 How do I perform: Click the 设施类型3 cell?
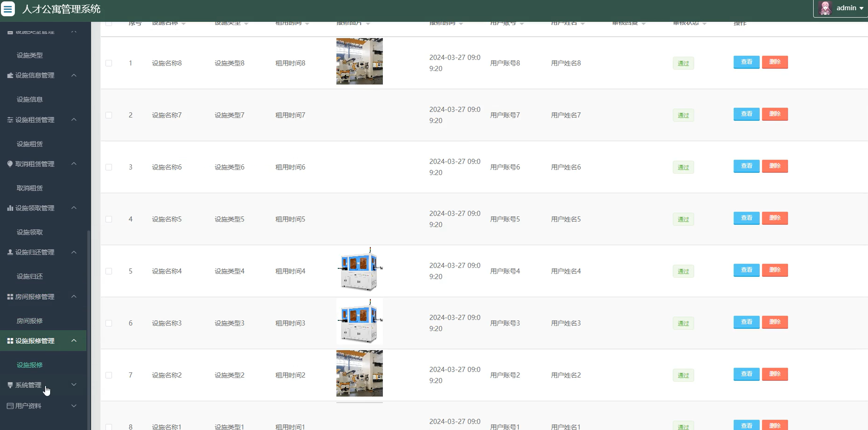230,323
